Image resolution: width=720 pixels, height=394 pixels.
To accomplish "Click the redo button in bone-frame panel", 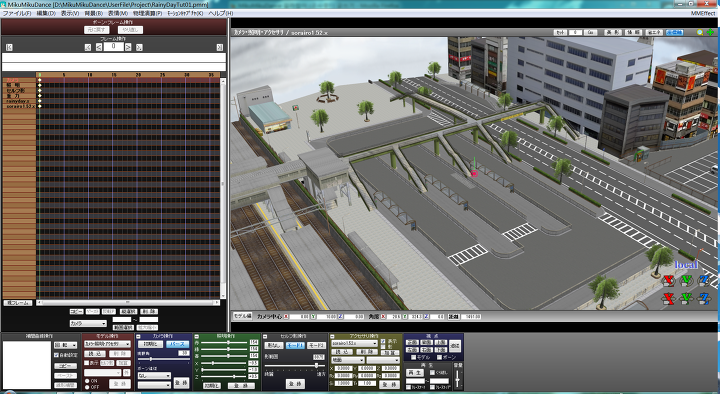I will coord(130,30).
